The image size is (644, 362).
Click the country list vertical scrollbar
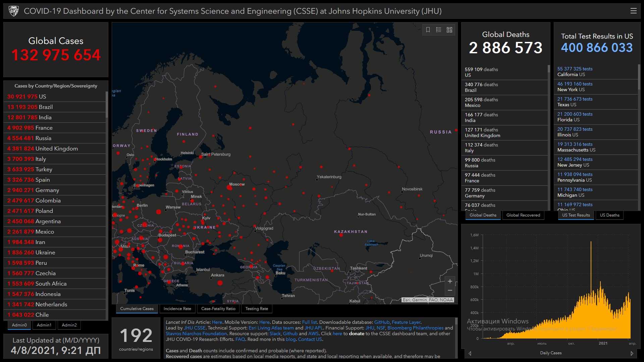tap(107, 105)
